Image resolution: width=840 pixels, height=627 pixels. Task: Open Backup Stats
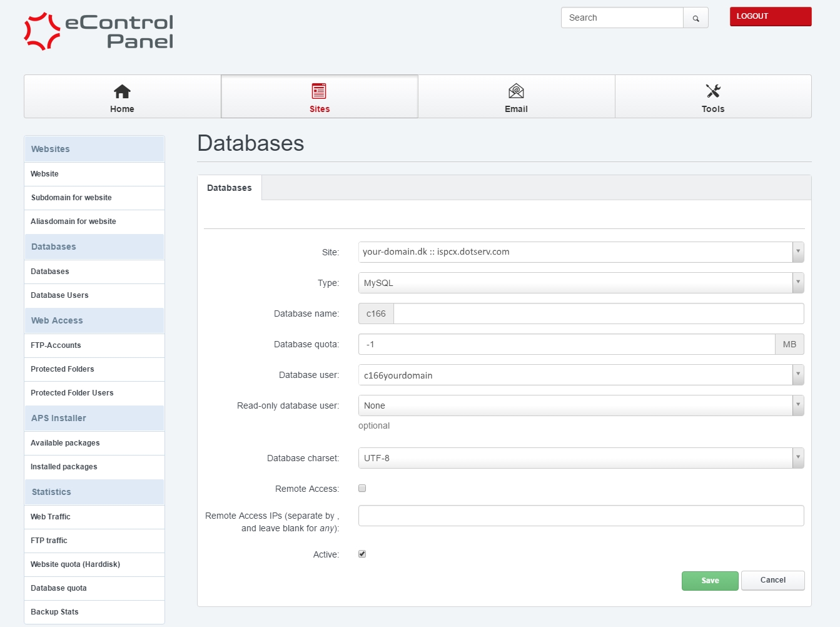[x=94, y=612]
